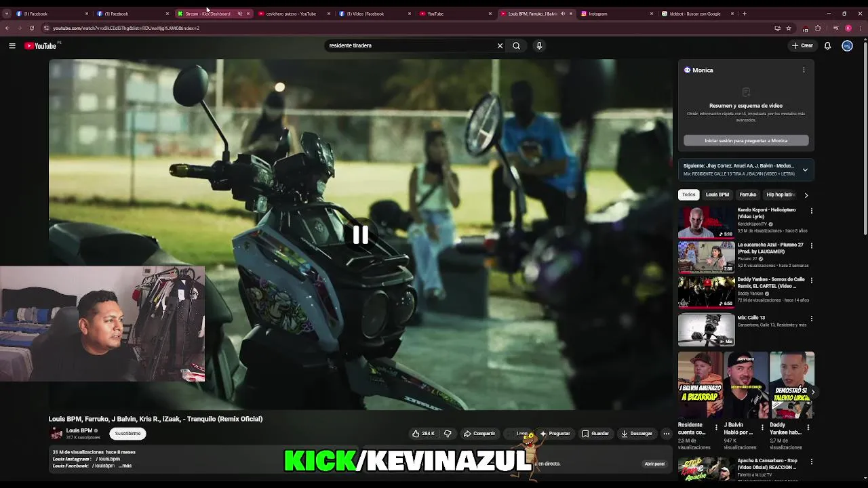Viewport: 868px width, 488px height.
Task: Run search with magnifier icon
Action: (516, 45)
